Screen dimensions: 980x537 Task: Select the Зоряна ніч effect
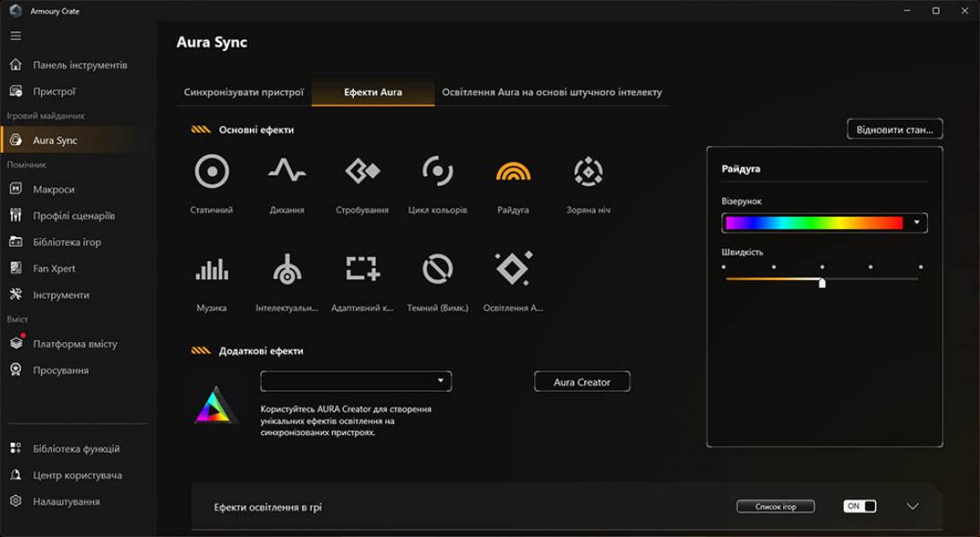(587, 171)
